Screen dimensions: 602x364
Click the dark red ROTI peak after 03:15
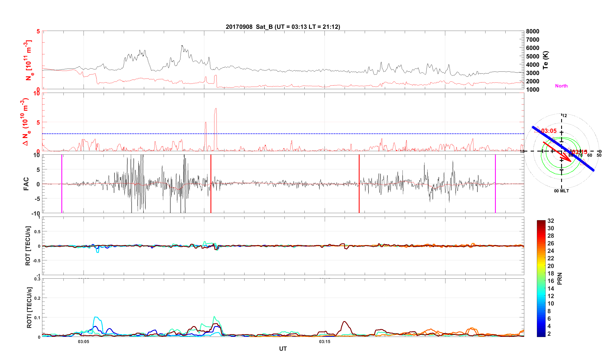pyautogui.click(x=344, y=322)
